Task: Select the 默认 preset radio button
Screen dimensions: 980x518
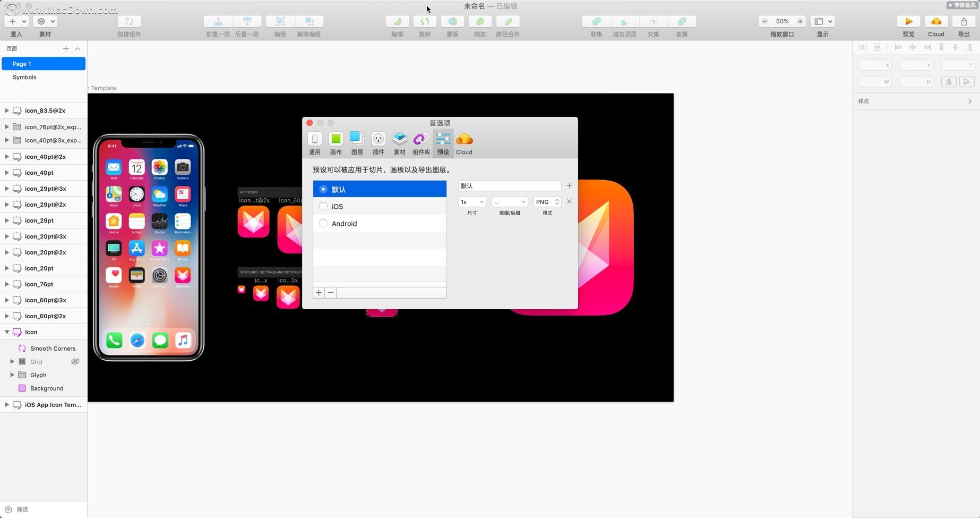Action: (x=323, y=189)
